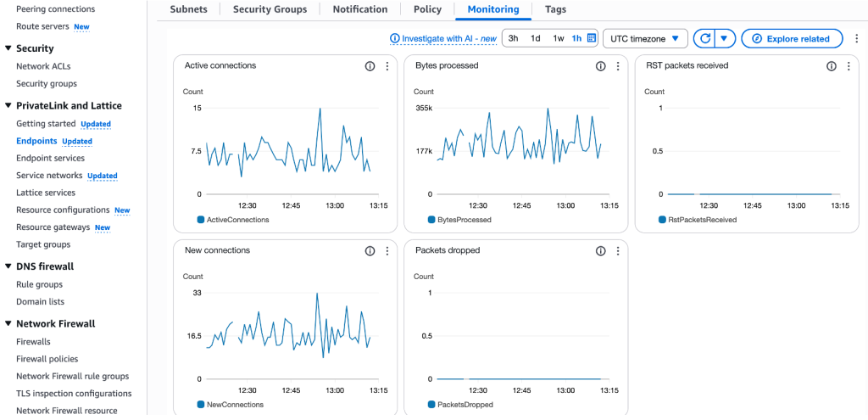Open the UTC timezone dropdown
The image size is (868, 420).
[x=644, y=38]
